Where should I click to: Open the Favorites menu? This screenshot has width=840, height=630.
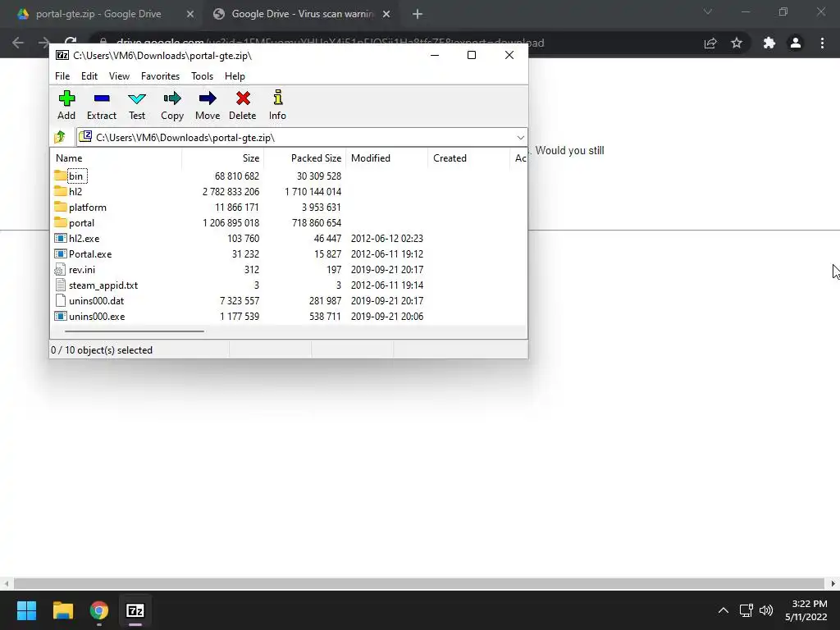160,76
